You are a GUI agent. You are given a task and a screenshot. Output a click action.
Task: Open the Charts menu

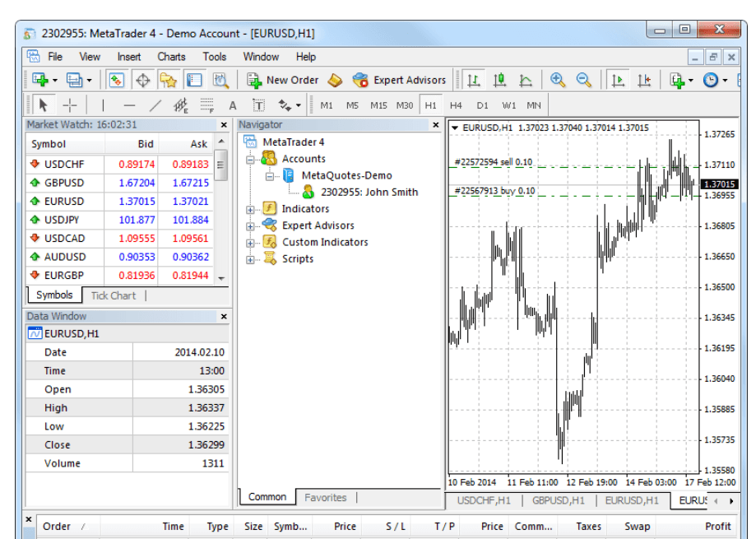(x=171, y=57)
